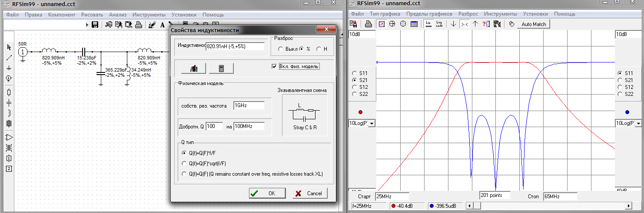Place a capacitor component
644x213 pixels.
click(x=9, y=103)
